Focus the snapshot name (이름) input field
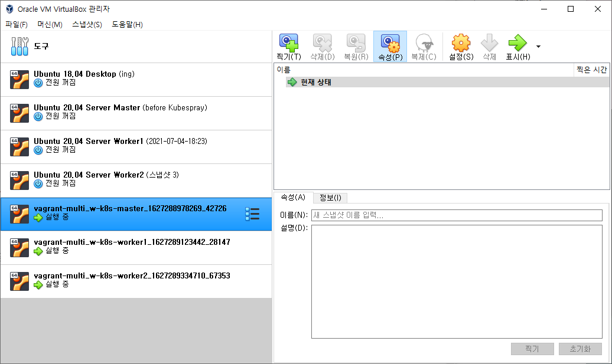This screenshot has width=612, height=364. coord(457,215)
